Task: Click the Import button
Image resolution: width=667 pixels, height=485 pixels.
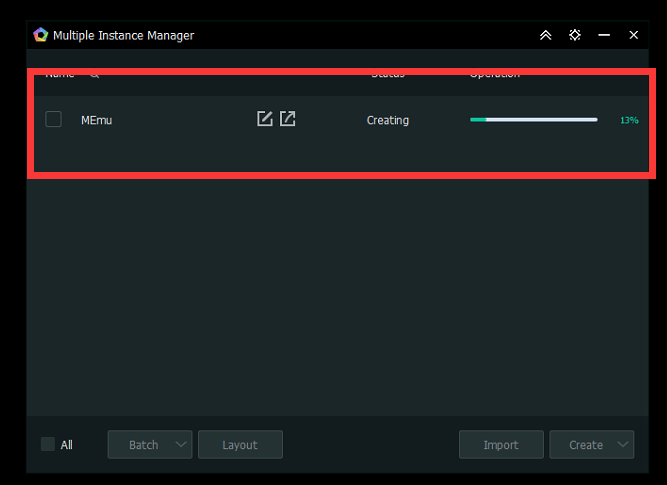Action: (x=501, y=445)
